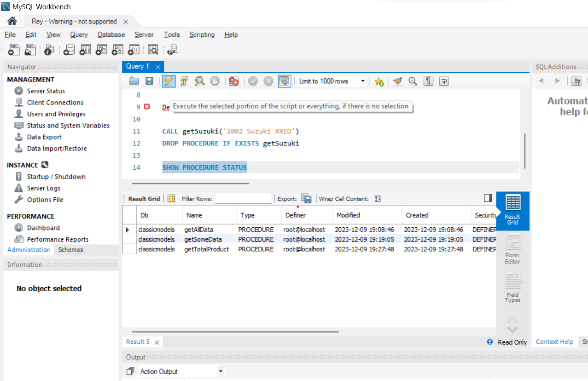Beautify the query with the broom icon

point(397,81)
